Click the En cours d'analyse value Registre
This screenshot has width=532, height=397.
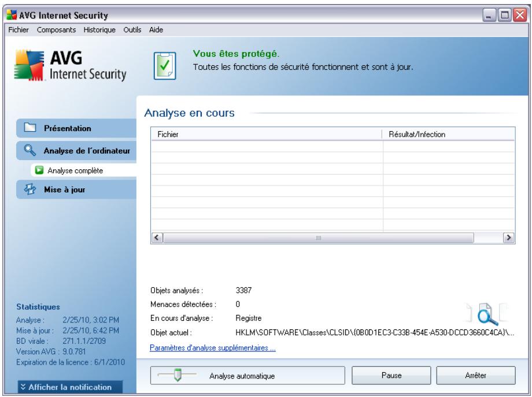[249, 318]
